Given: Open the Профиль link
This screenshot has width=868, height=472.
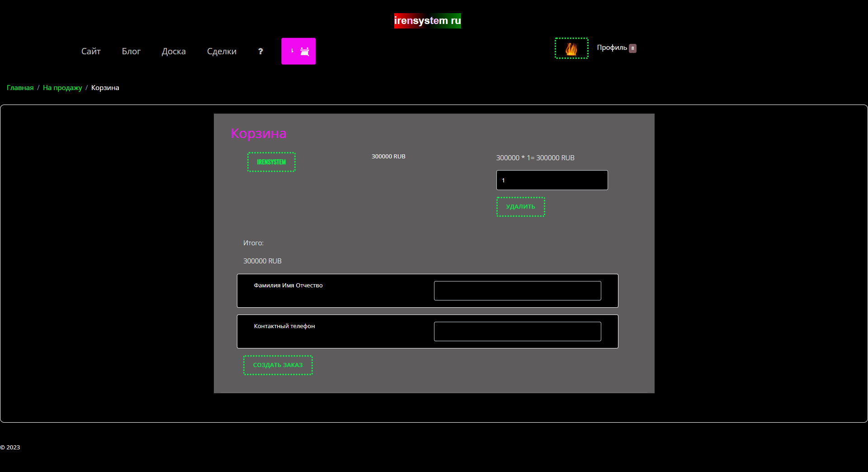Looking at the screenshot, I should 612,48.
